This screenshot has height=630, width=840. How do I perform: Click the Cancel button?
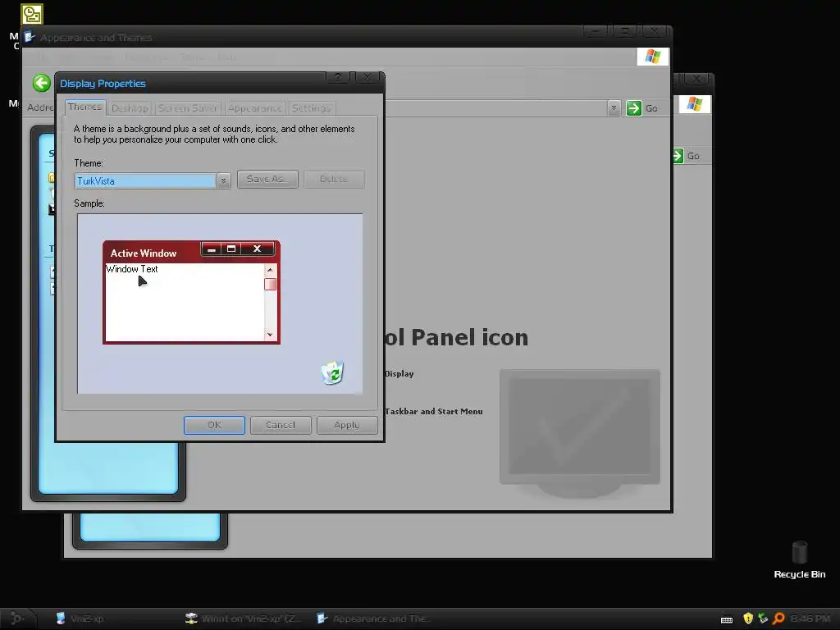(x=281, y=425)
